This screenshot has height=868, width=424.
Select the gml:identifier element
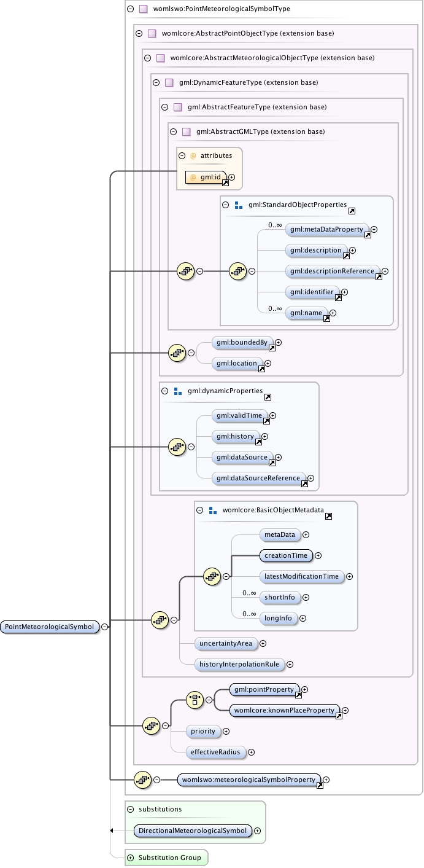pyautogui.click(x=313, y=292)
